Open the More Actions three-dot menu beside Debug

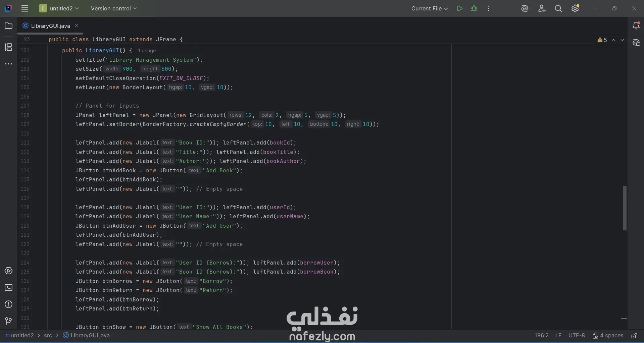[488, 8]
